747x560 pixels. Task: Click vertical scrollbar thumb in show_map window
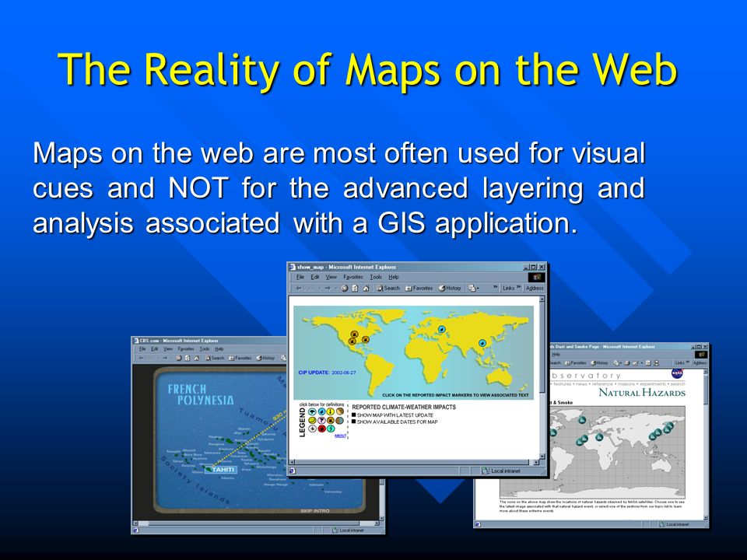tap(542, 348)
